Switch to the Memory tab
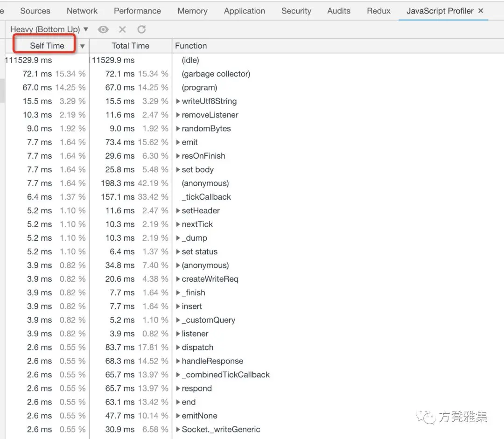The width and height of the screenshot is (504, 439). [x=193, y=11]
